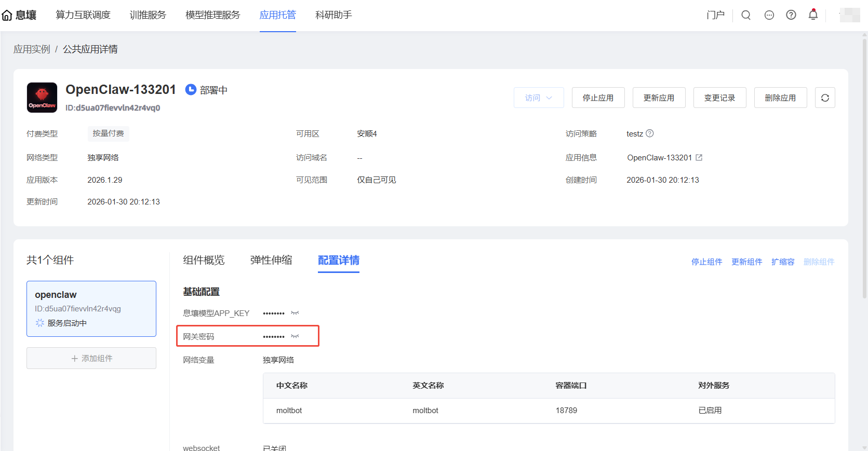Expand the 访问 dropdown button

(x=539, y=98)
